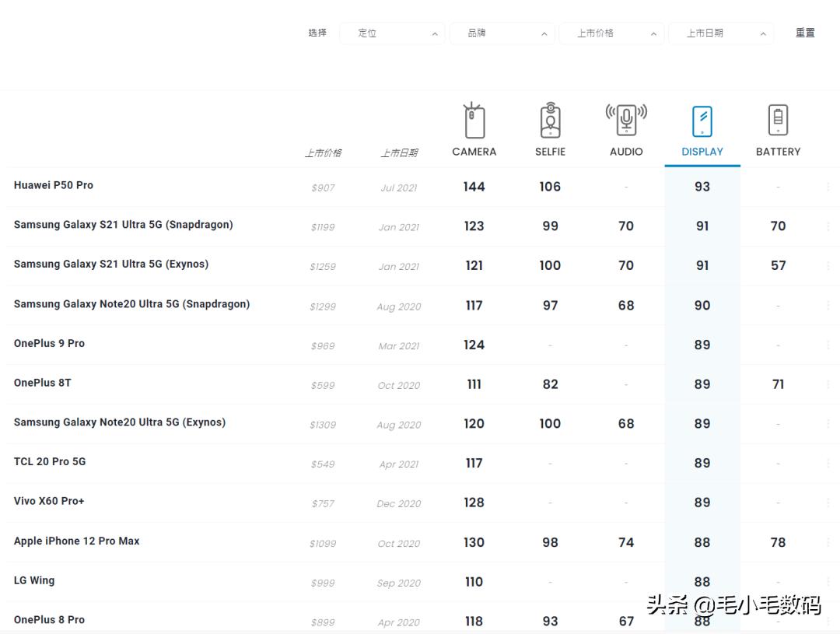Click the SELFIE phone icon
Screen dimensions: 840x634
[x=550, y=120]
